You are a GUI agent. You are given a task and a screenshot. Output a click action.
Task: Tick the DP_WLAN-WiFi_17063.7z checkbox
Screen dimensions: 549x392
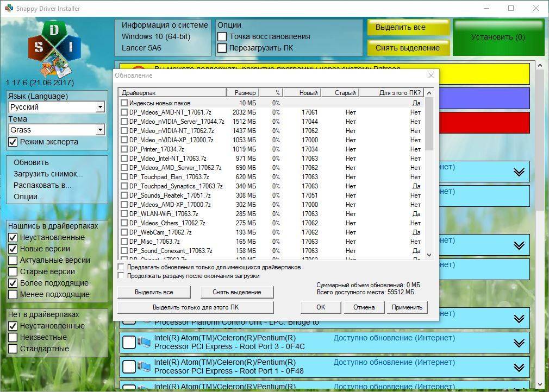[x=124, y=214]
